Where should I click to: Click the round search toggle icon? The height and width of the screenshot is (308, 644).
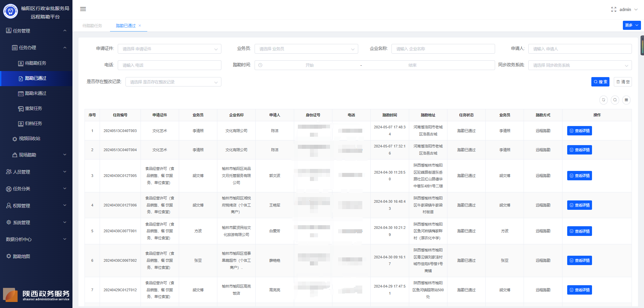pyautogui.click(x=615, y=100)
